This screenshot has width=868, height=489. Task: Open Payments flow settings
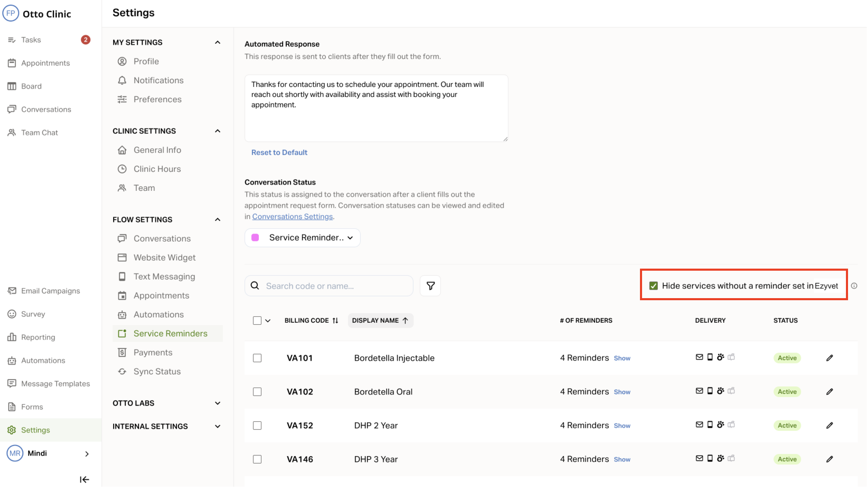[x=153, y=353]
